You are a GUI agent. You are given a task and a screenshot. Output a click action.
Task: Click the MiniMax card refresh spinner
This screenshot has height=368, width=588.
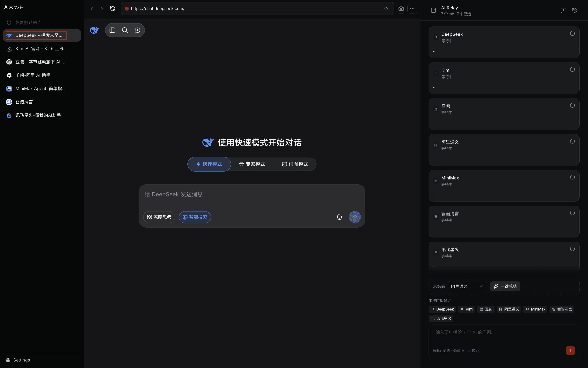point(572,177)
